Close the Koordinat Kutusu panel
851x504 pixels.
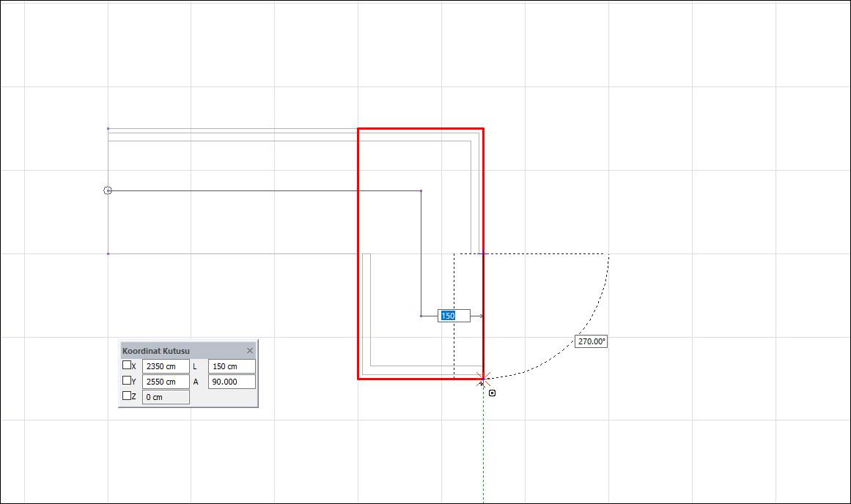250,350
